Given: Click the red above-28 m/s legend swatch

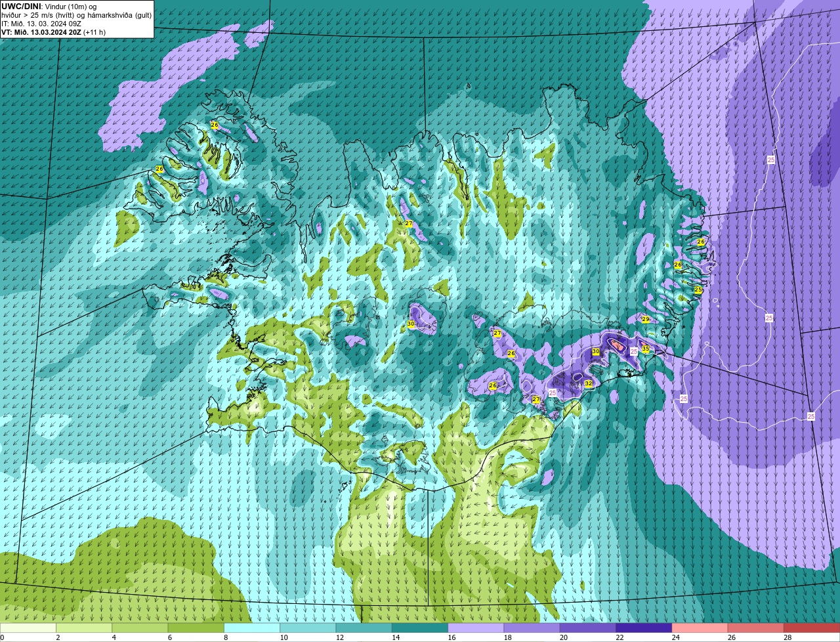Looking at the screenshot, I should pyautogui.click(x=812, y=628).
